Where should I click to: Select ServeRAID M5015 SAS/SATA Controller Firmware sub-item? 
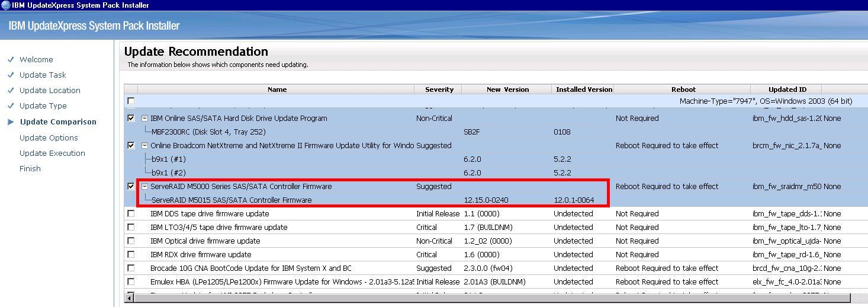232,200
